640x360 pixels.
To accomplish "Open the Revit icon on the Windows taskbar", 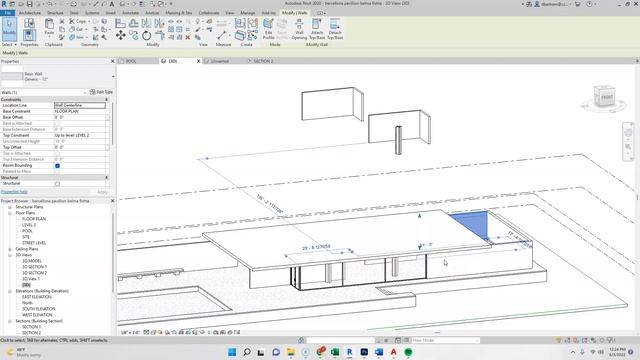I will coord(349,352).
